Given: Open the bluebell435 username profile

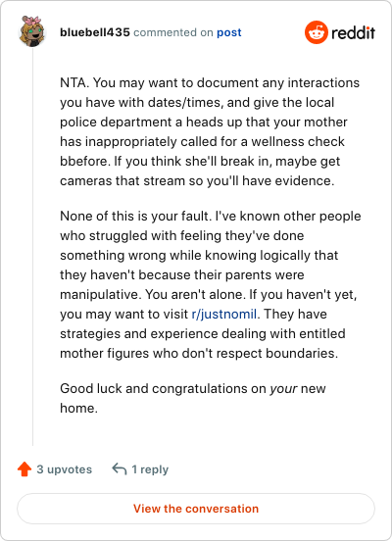Looking at the screenshot, I should (95, 32).
